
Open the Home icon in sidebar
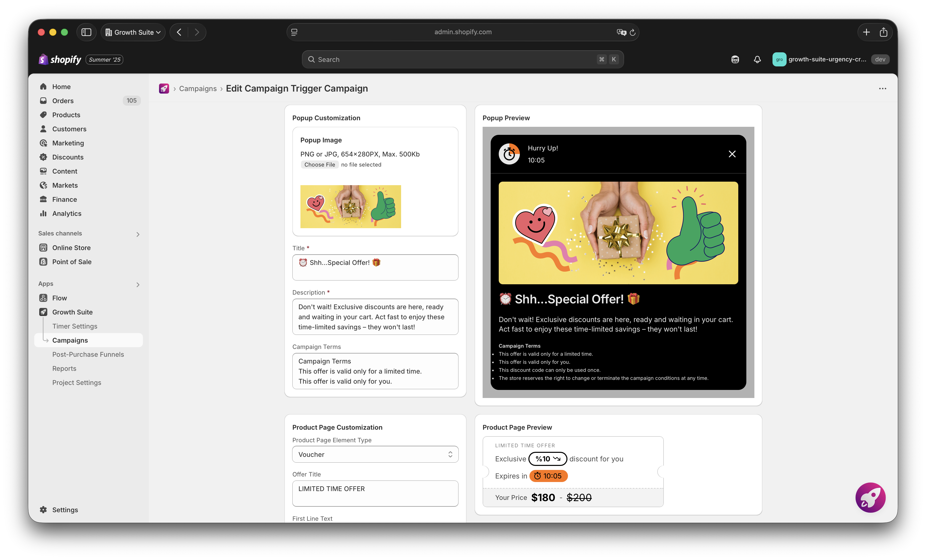[x=43, y=87]
